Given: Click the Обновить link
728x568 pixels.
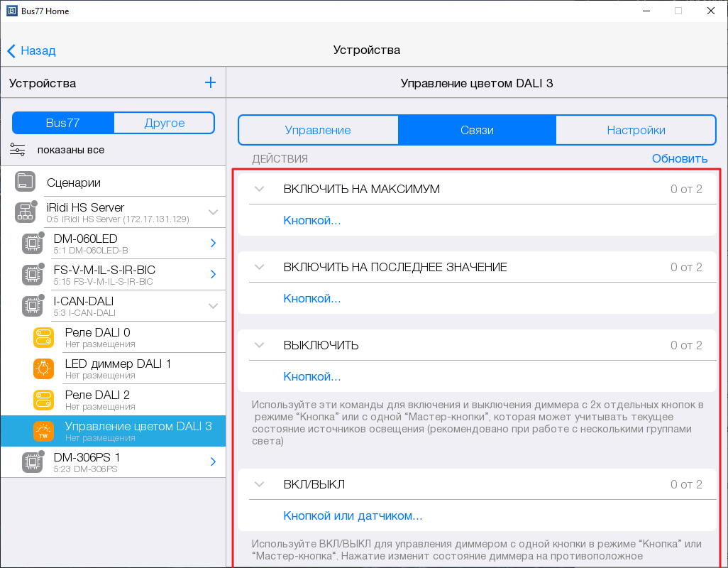Looking at the screenshot, I should click(x=679, y=159).
